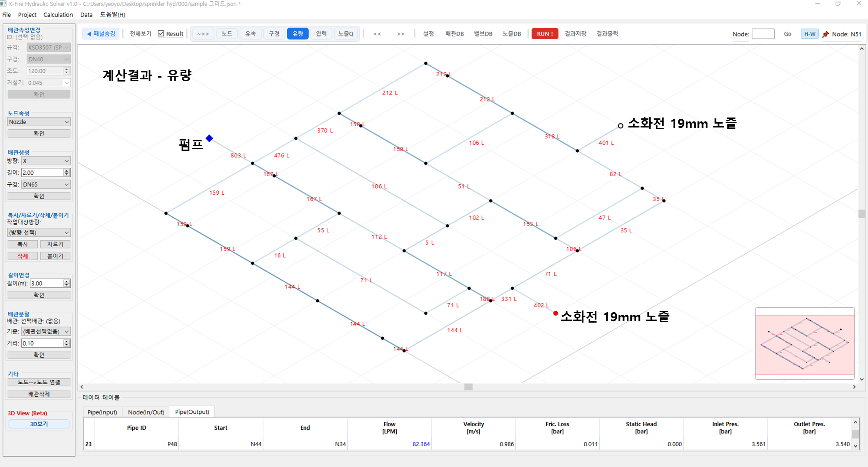The image size is (868, 467).
Task: Click the red 삭제 delete button
Action: [23, 256]
